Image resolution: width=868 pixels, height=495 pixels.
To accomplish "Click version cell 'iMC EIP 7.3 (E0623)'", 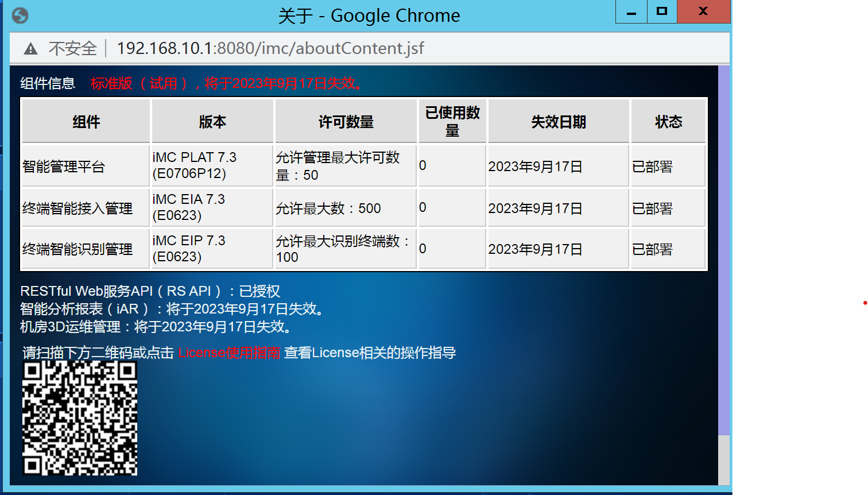I will pos(212,249).
